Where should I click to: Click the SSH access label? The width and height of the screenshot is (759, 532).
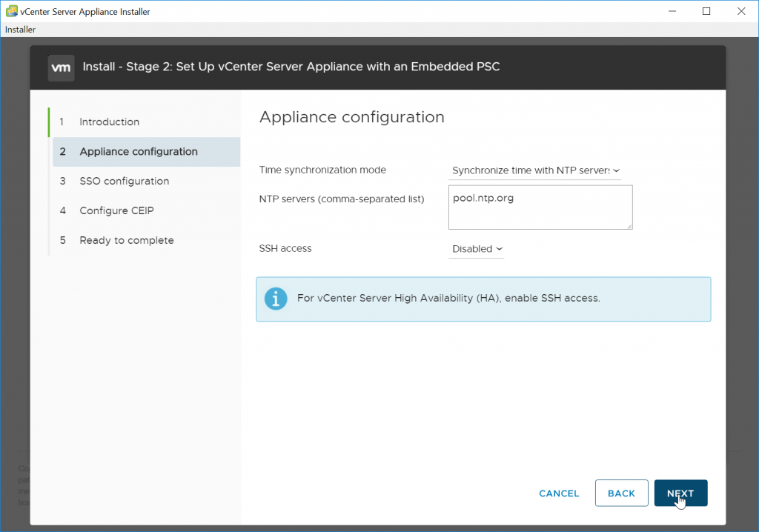pyautogui.click(x=285, y=248)
